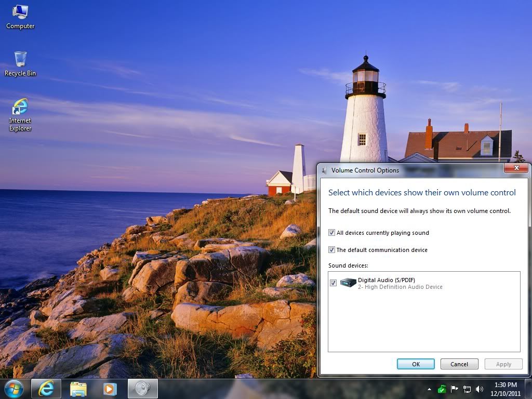The width and height of the screenshot is (532, 399).
Task: Click the Cancel button
Action: [x=459, y=364]
